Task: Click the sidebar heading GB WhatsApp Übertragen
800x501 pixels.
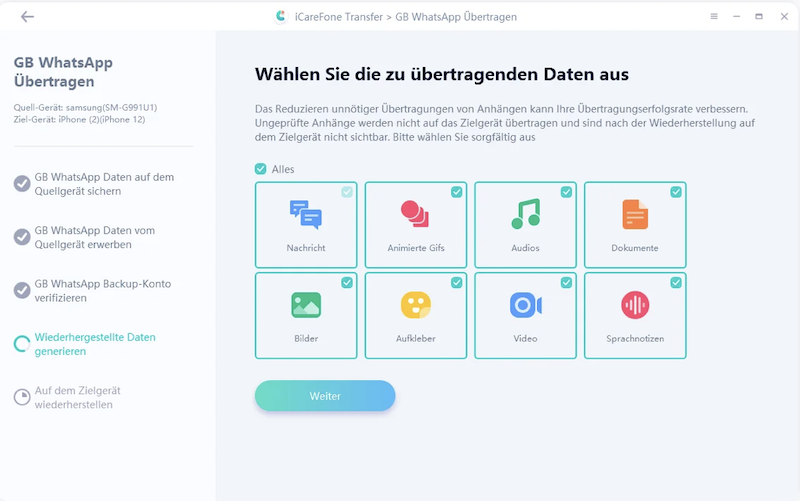Action: [x=63, y=72]
